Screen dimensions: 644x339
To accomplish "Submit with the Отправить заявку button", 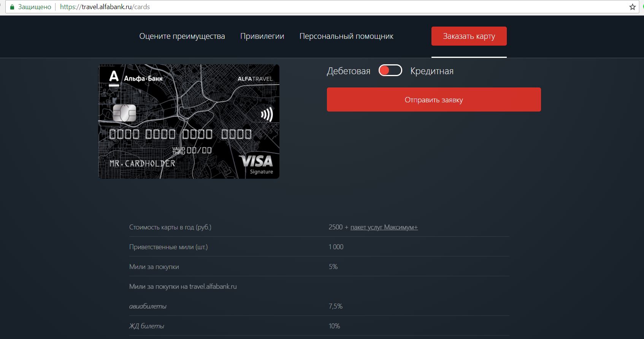I will [x=433, y=100].
